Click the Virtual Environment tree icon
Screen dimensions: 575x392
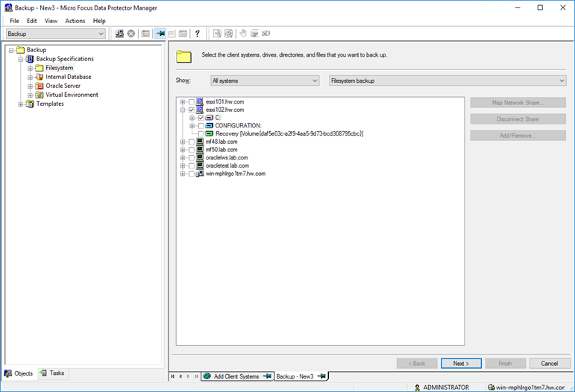40,95
